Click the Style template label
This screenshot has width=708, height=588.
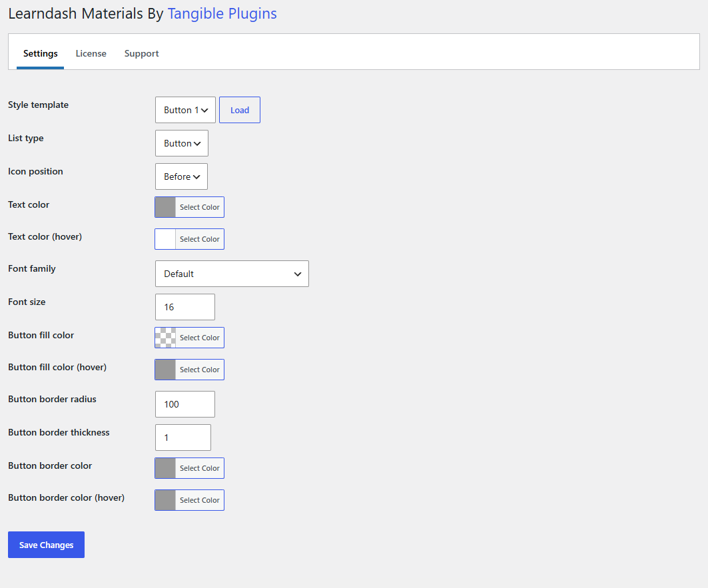[x=39, y=105]
